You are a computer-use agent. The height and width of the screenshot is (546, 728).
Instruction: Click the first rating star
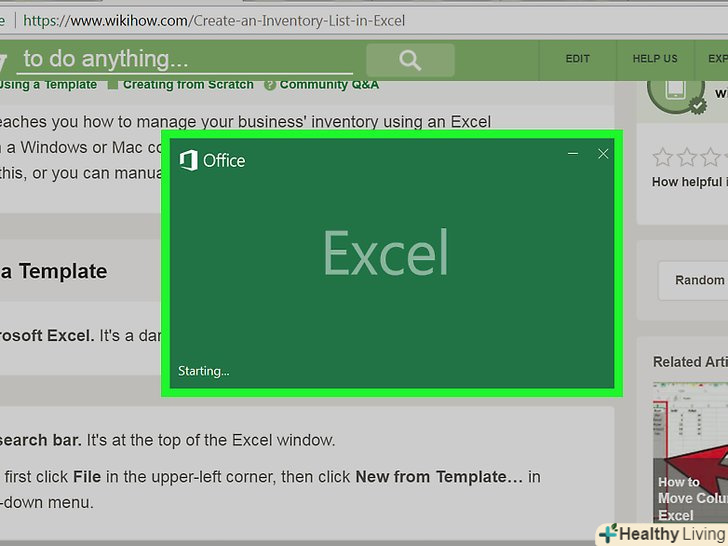[662, 157]
